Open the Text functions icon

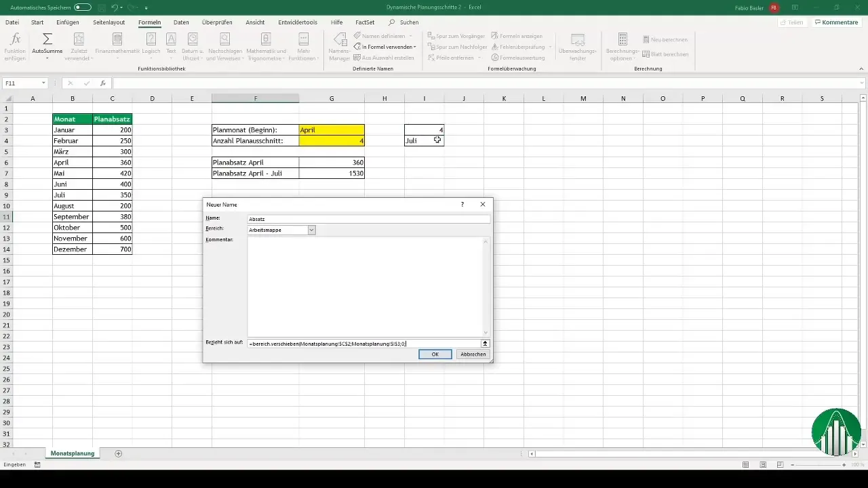coord(171,39)
